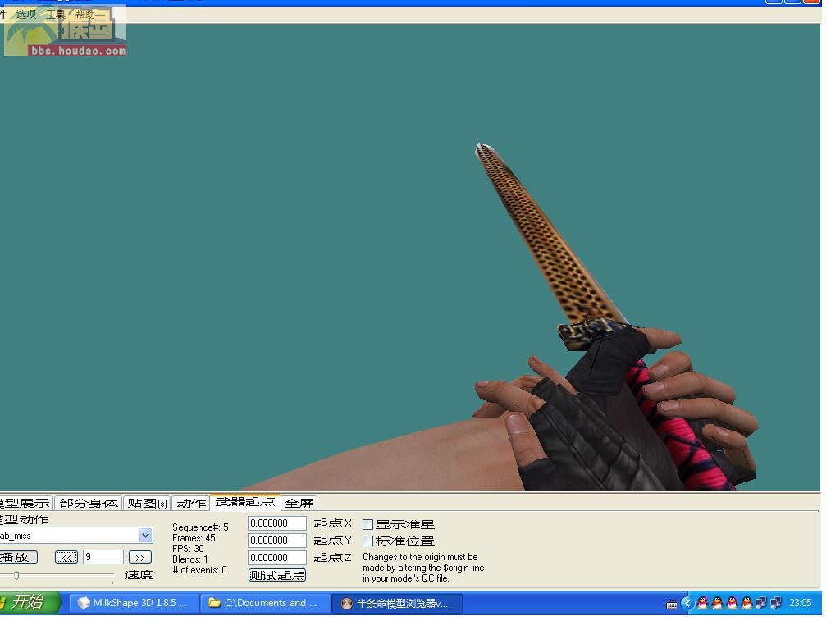Screen dimensions: 840x630
Task: Switch to the 全屏 tab
Action: [x=299, y=503]
